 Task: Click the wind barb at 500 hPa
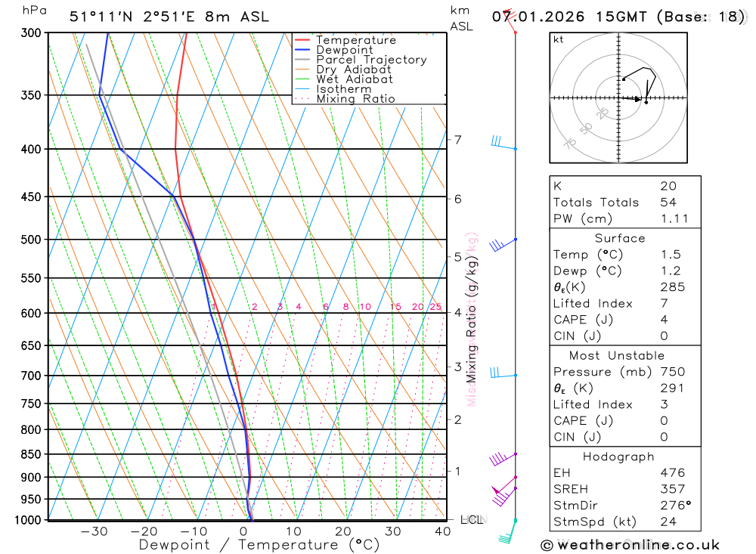pyautogui.click(x=503, y=245)
